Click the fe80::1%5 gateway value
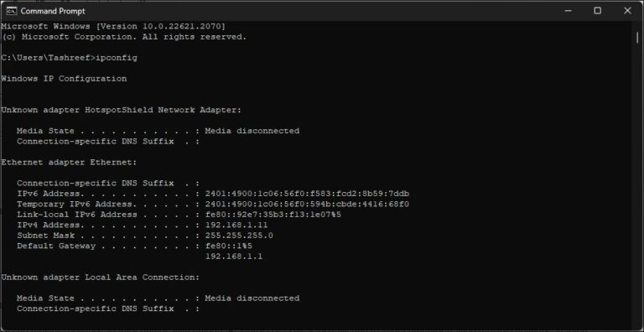Image resolution: width=644 pixels, height=332 pixels. tap(229, 246)
